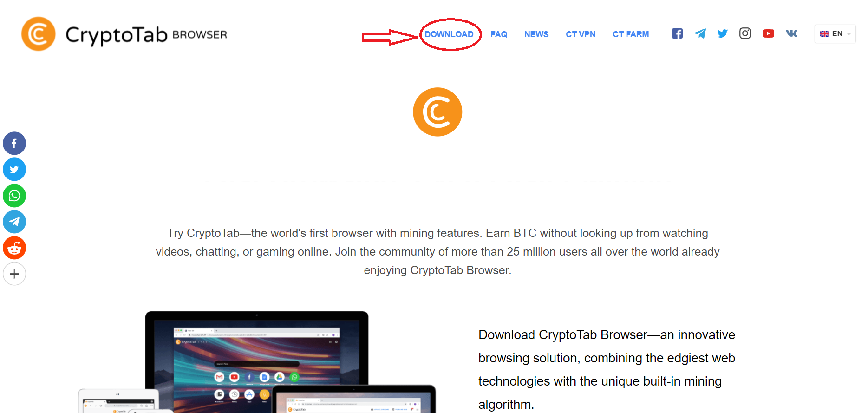This screenshot has width=868, height=413.
Task: Go to the NEWS page
Action: tap(536, 34)
